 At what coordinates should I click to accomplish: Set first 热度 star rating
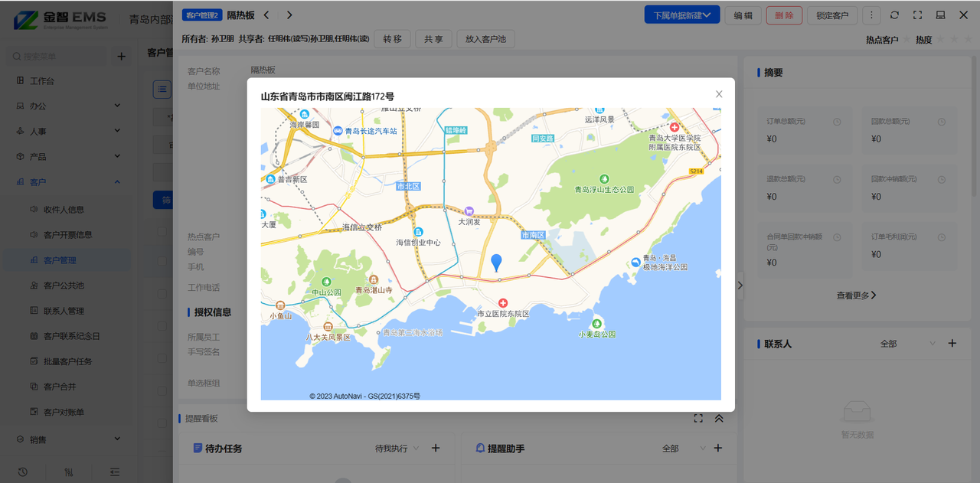click(x=940, y=39)
